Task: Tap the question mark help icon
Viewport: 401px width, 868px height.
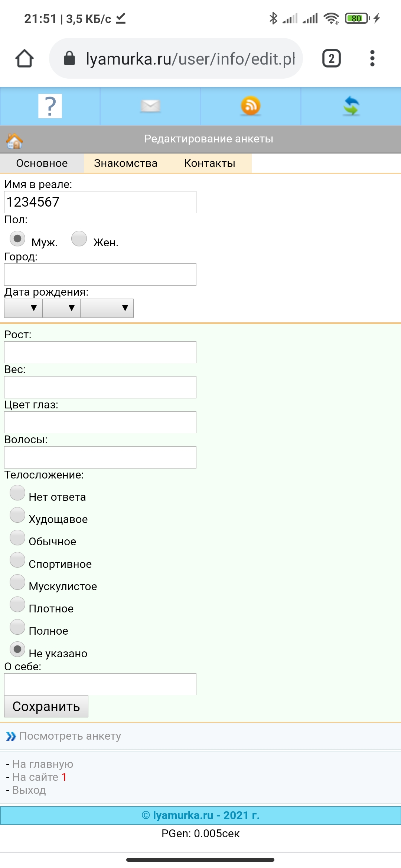Action: (50, 106)
